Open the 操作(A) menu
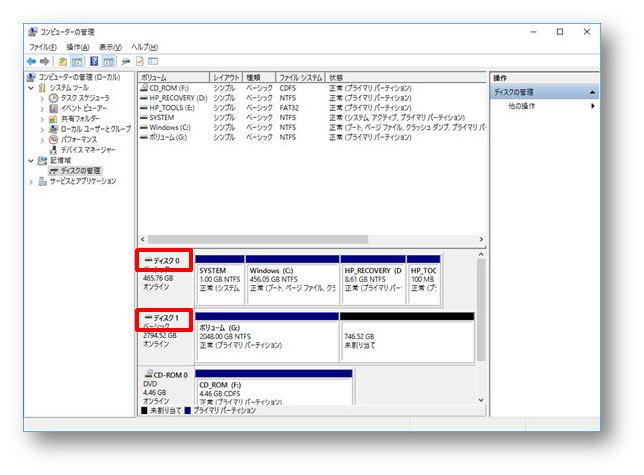This screenshot has width=644, height=475. point(78,47)
